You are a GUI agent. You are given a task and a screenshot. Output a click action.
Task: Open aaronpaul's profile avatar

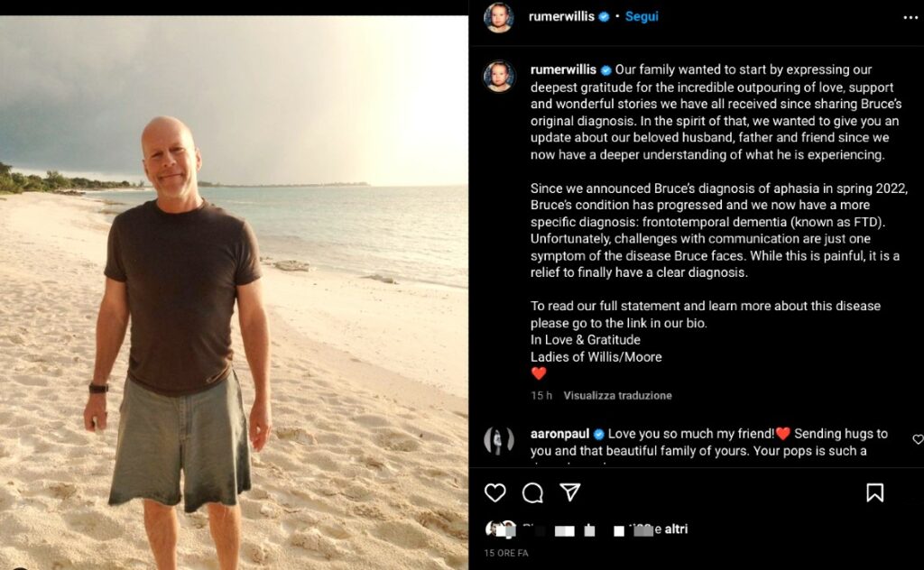click(x=498, y=440)
